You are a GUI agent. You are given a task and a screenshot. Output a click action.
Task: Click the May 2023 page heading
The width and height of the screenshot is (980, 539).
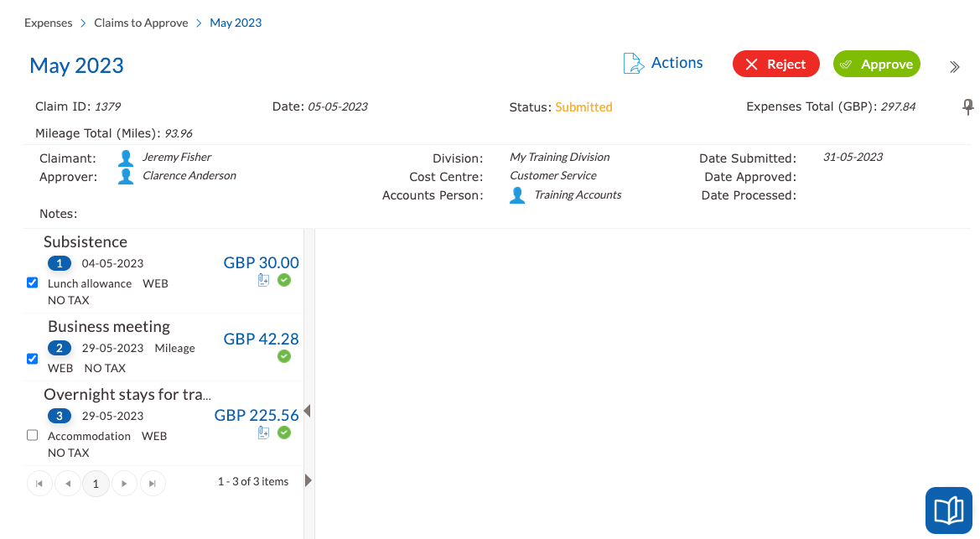coord(77,65)
